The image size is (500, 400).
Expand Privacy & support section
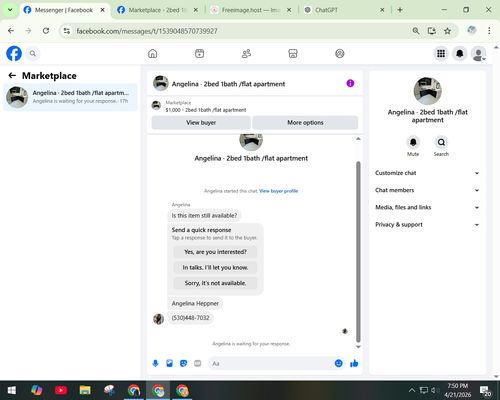pyautogui.click(x=427, y=225)
